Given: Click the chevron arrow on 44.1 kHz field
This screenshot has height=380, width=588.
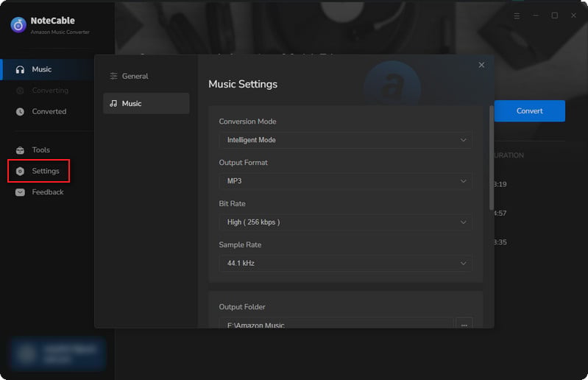Looking at the screenshot, I should pos(464,264).
